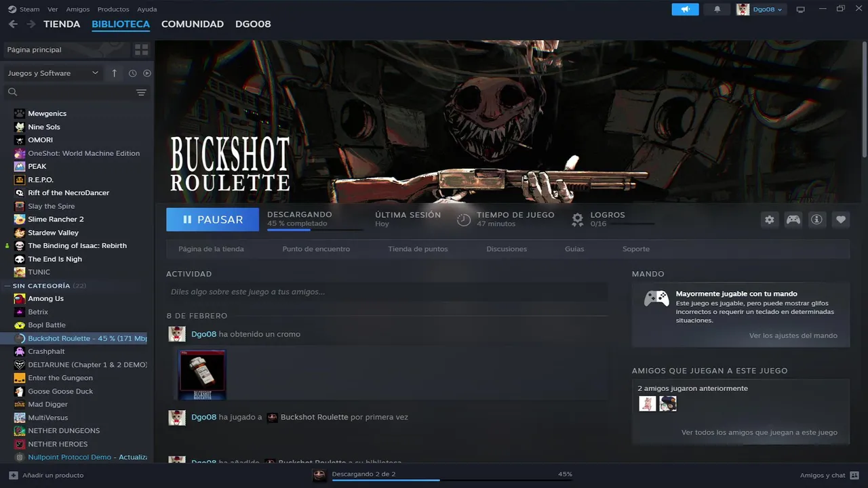
Task: Open Discusiones link
Action: (507, 249)
